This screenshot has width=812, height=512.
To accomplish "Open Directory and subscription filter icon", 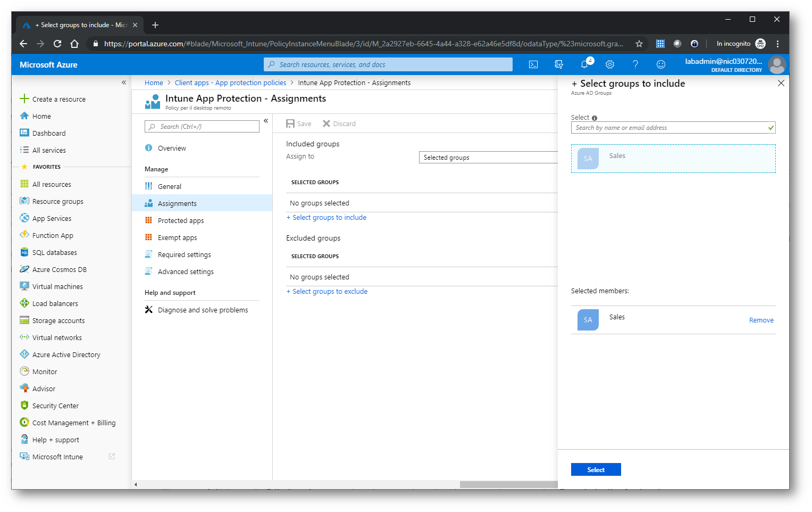I will click(x=559, y=64).
